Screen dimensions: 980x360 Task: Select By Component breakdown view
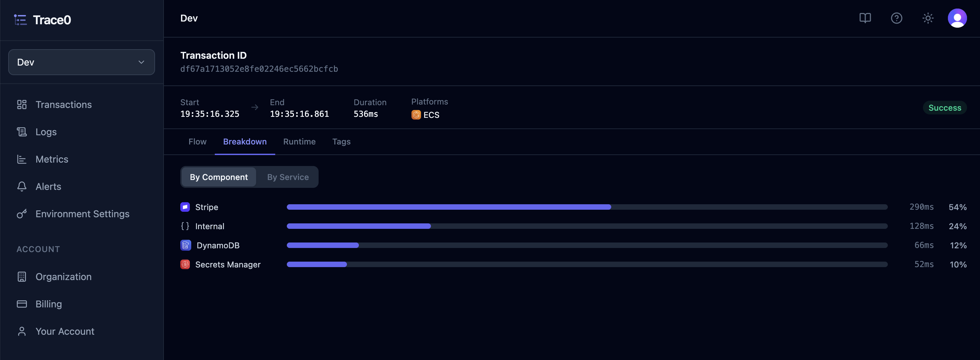pyautogui.click(x=219, y=177)
